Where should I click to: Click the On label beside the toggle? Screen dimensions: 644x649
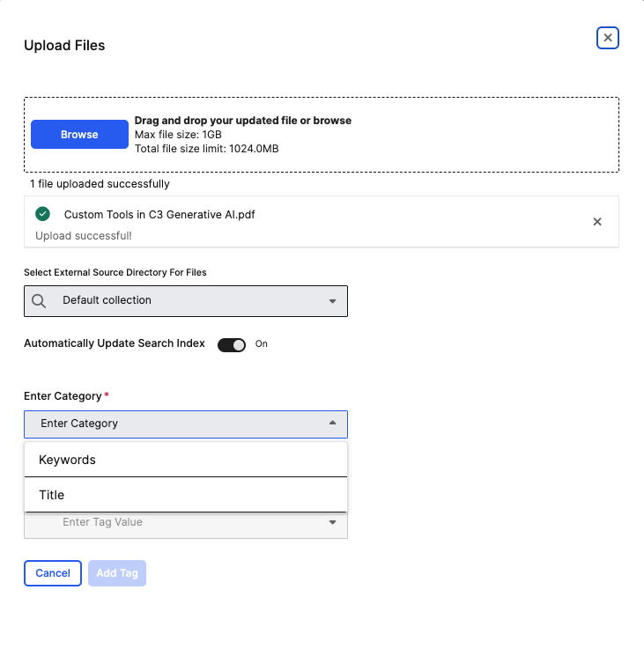click(262, 344)
